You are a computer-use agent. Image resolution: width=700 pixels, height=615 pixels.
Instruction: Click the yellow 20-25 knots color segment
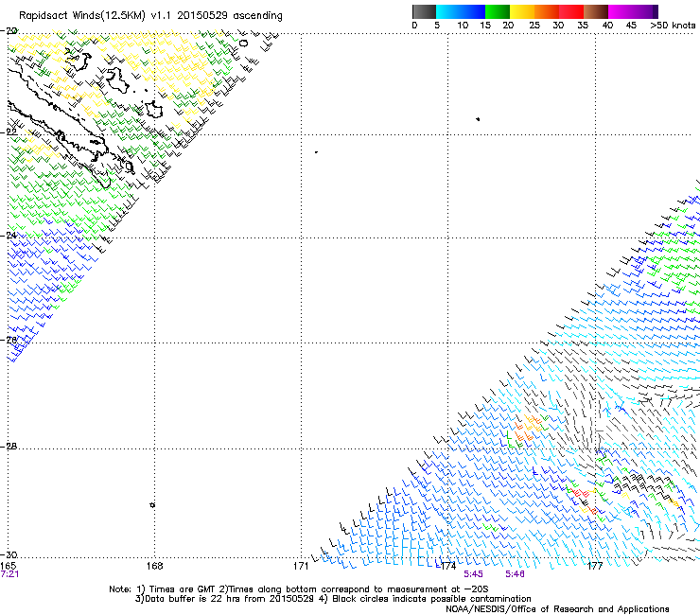[522, 11]
